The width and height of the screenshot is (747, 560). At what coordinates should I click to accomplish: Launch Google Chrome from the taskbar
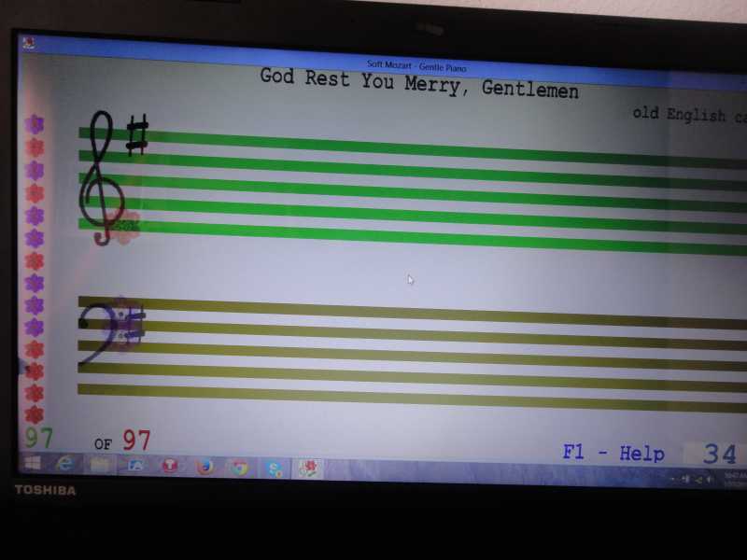(x=239, y=468)
